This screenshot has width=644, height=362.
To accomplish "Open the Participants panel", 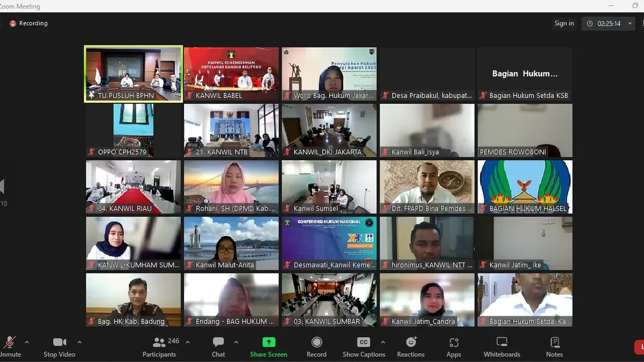I will tap(159, 347).
